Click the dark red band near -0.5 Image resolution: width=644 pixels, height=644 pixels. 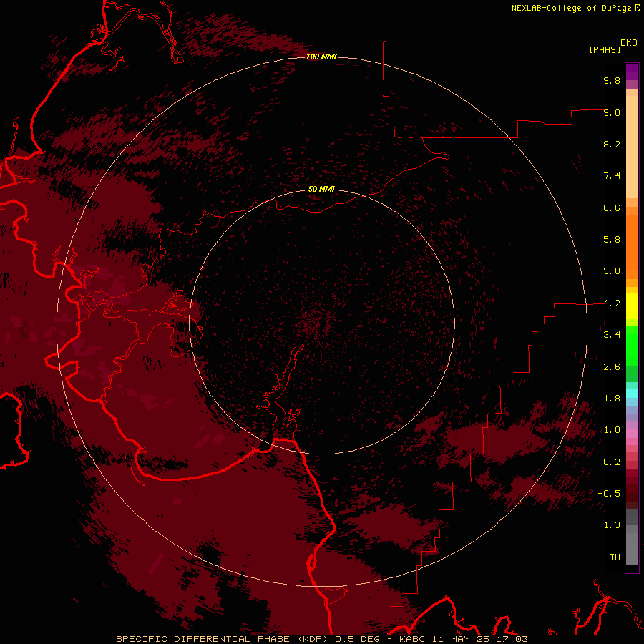(632, 493)
